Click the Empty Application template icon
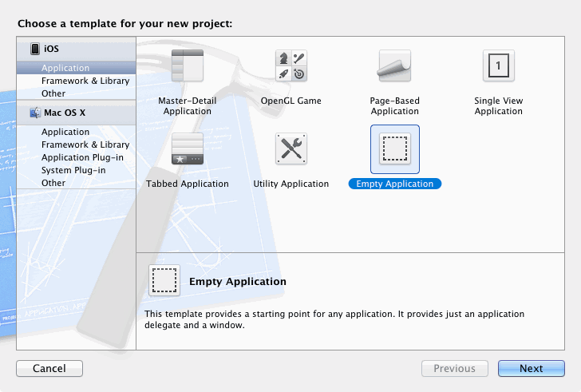This screenshot has height=392, width=581. tap(394, 148)
